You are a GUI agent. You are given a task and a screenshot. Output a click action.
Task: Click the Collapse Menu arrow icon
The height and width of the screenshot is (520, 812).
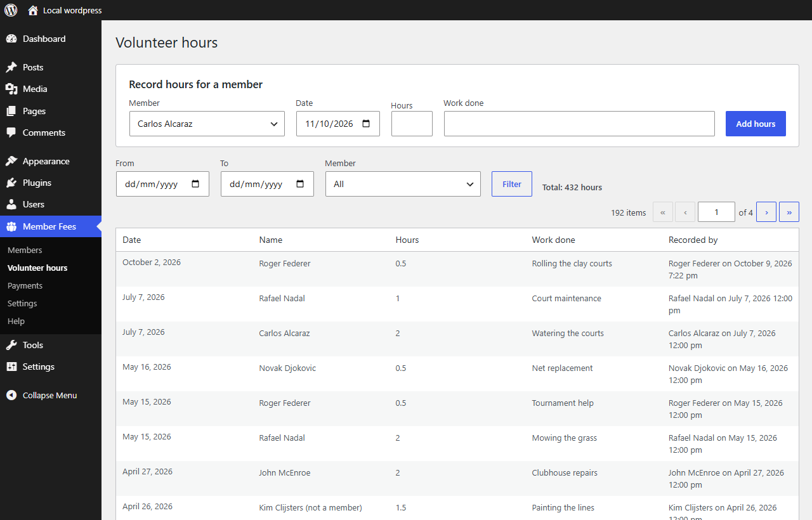click(x=11, y=395)
